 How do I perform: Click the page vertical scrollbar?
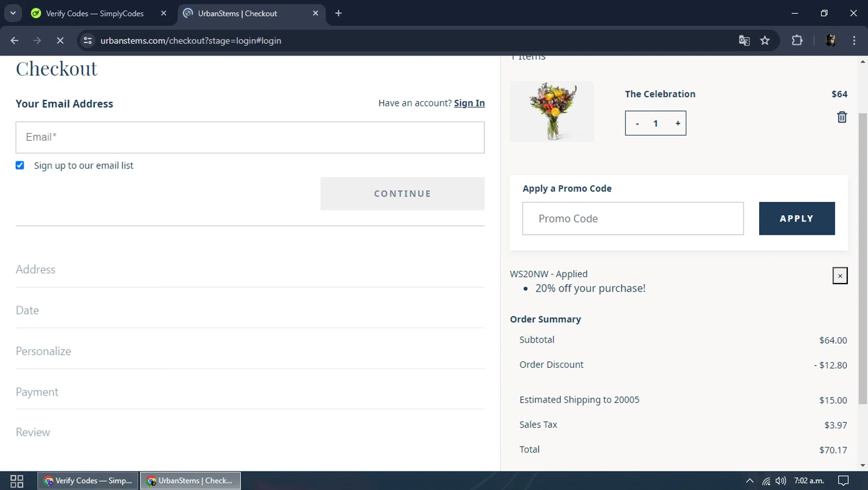coord(863,258)
